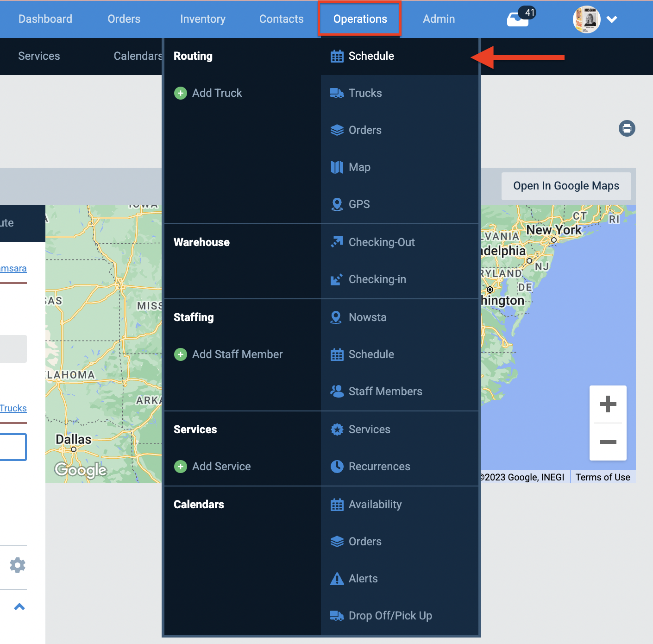Click the Staffing Schedule calendar icon
The width and height of the screenshot is (653, 644).
337,354
